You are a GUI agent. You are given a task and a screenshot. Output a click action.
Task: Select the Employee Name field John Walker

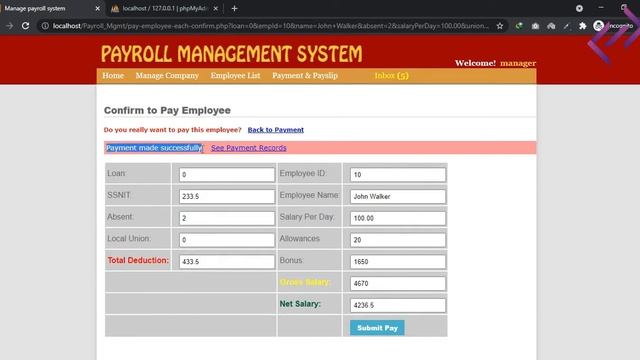pos(398,196)
